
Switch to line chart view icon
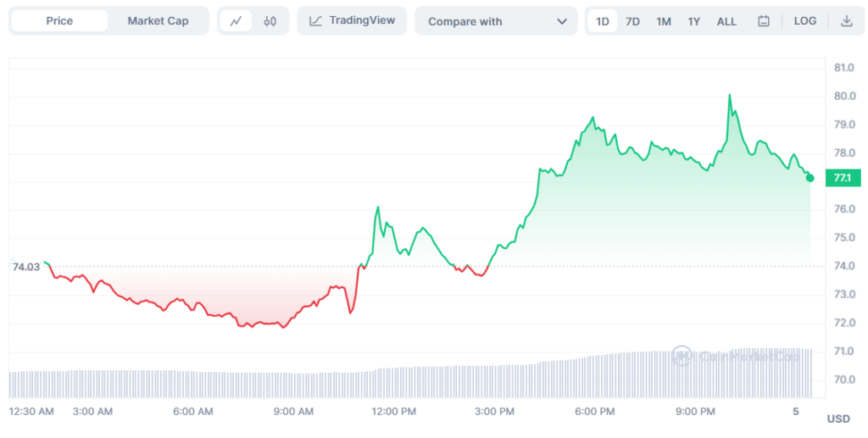pos(236,21)
